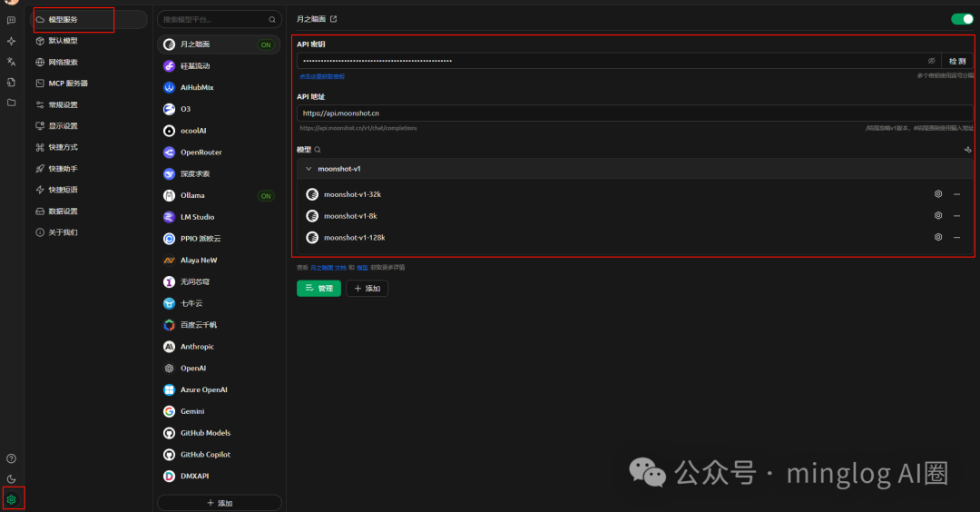Open 默认模型 settings section

coord(91,41)
